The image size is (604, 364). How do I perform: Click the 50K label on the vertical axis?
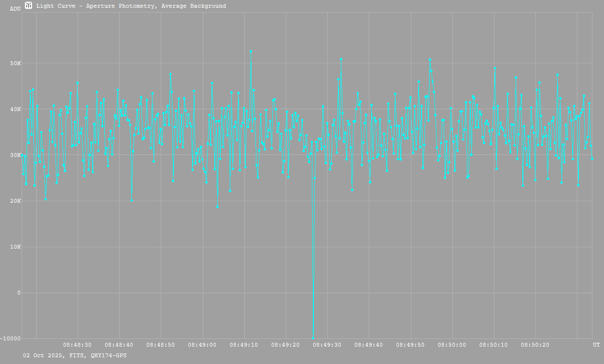tap(15, 63)
